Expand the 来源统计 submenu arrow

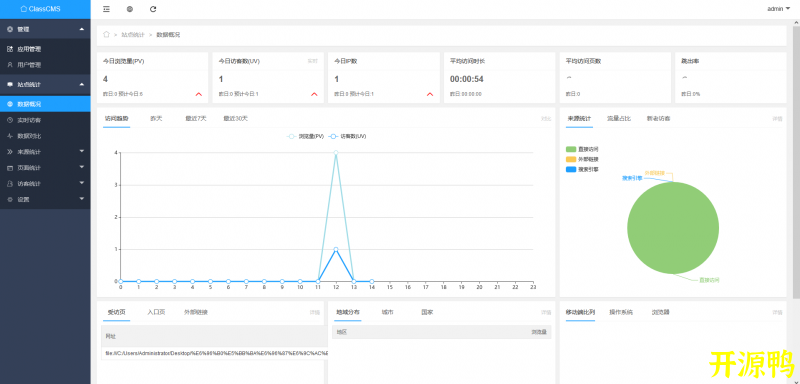[x=82, y=151]
